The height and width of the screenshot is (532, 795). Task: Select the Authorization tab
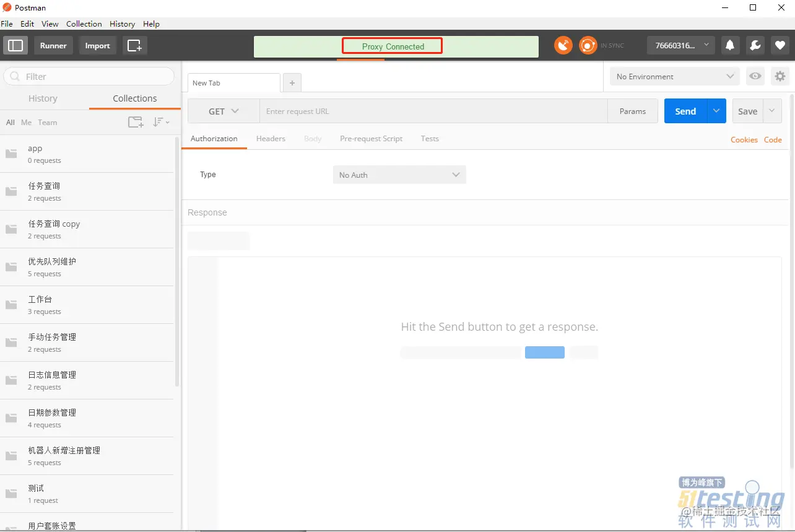(x=214, y=139)
